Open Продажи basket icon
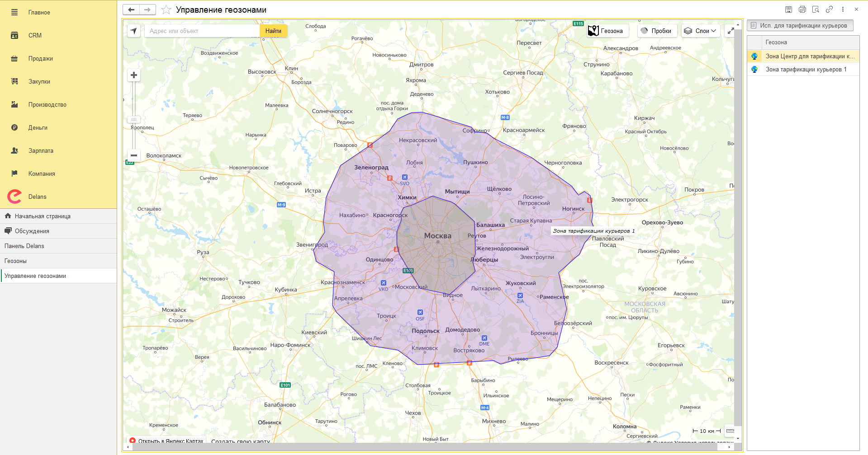The image size is (868, 455). click(14, 58)
